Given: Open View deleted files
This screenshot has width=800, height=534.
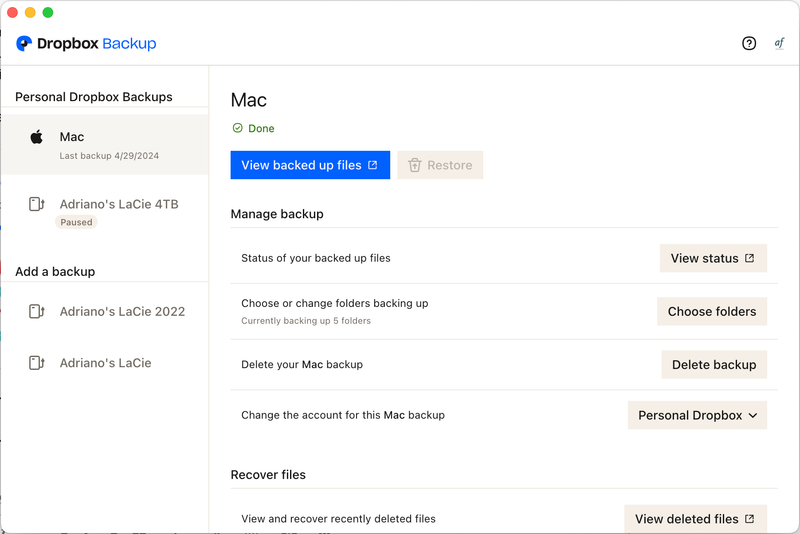Looking at the screenshot, I should click(x=695, y=519).
